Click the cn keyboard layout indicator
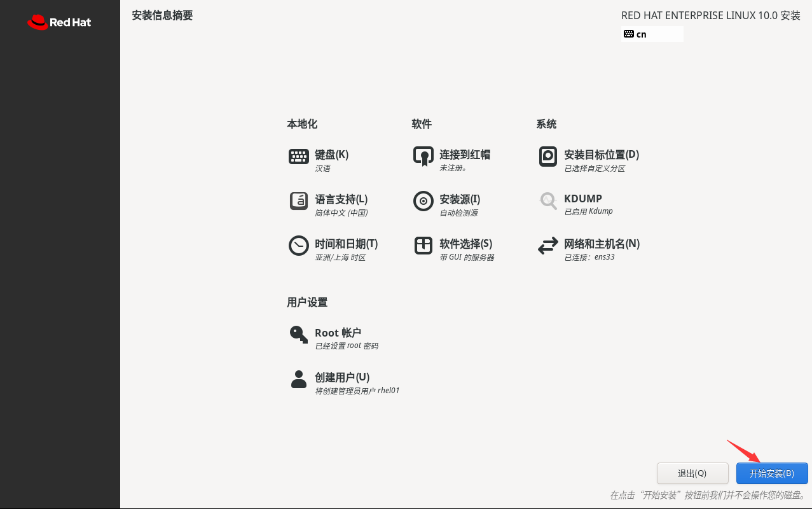Image resolution: width=812 pixels, height=509 pixels. coord(652,34)
